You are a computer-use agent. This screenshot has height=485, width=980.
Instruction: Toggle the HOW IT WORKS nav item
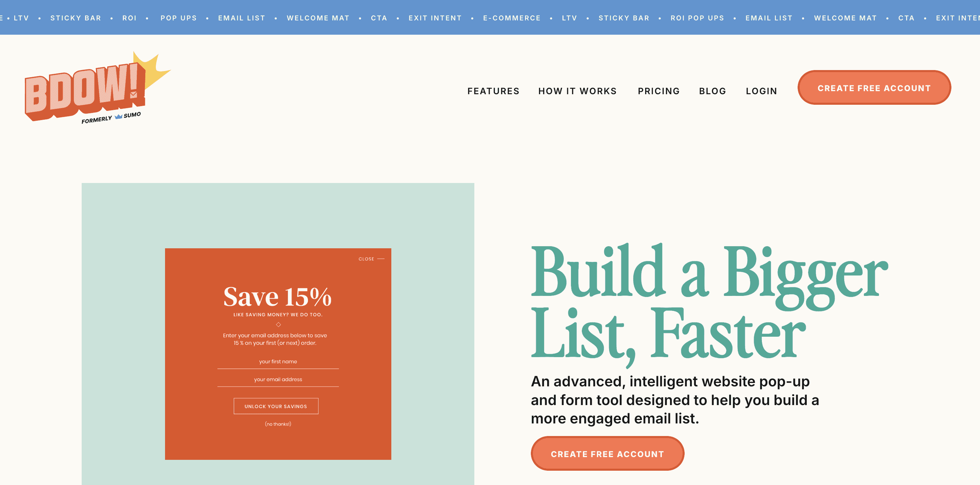(577, 90)
